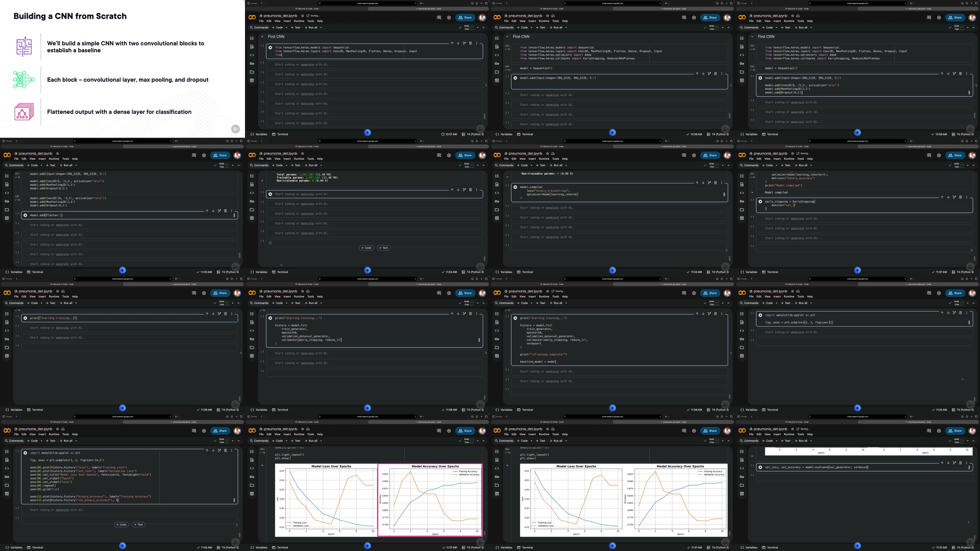Viewport: 980px width, 551px height.
Task: Open RAM/Disk dropdown in 11:07 AM panel
Action: [x=967, y=165]
